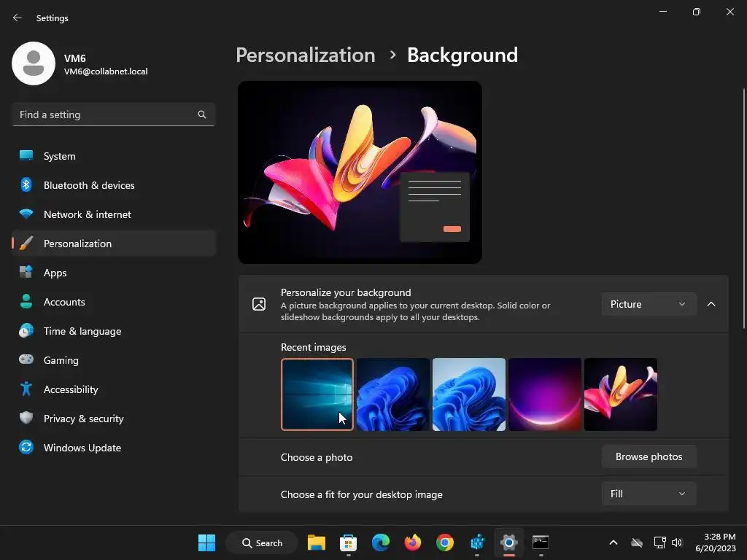Screen dimensions: 747x560
Task: Click the Windows Update sync icon
Action: [x=26, y=447]
